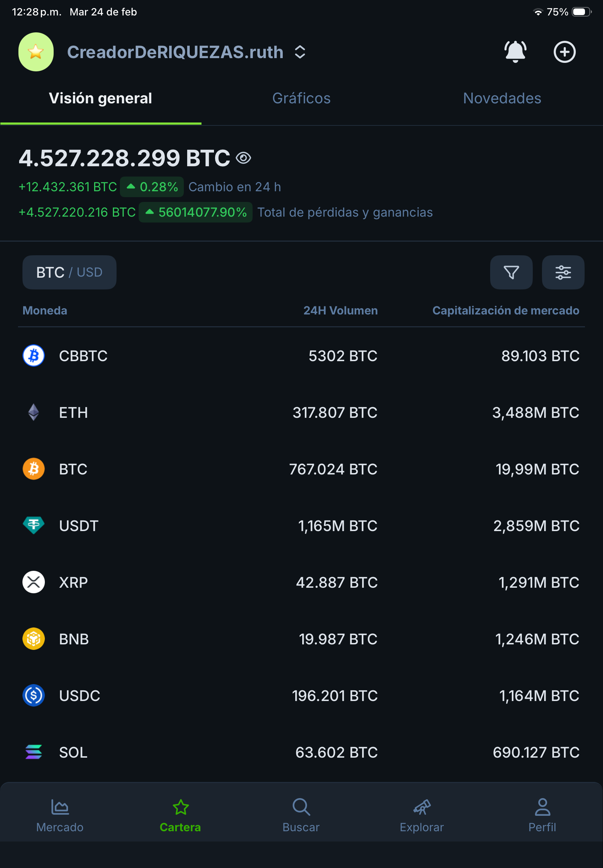
Task: Toggle the BTC / USD currency switch
Action: coord(69,273)
